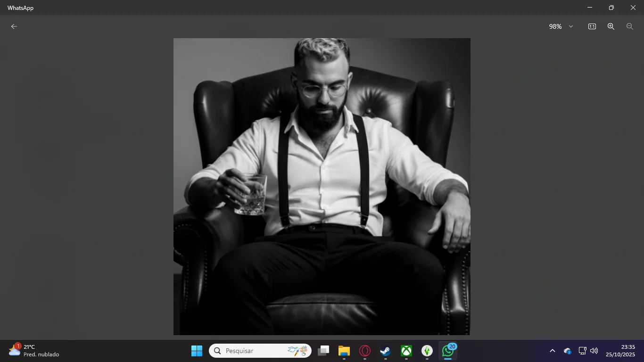Click the black-and-white photo being viewed
This screenshot has width=644, height=362.
point(322,187)
